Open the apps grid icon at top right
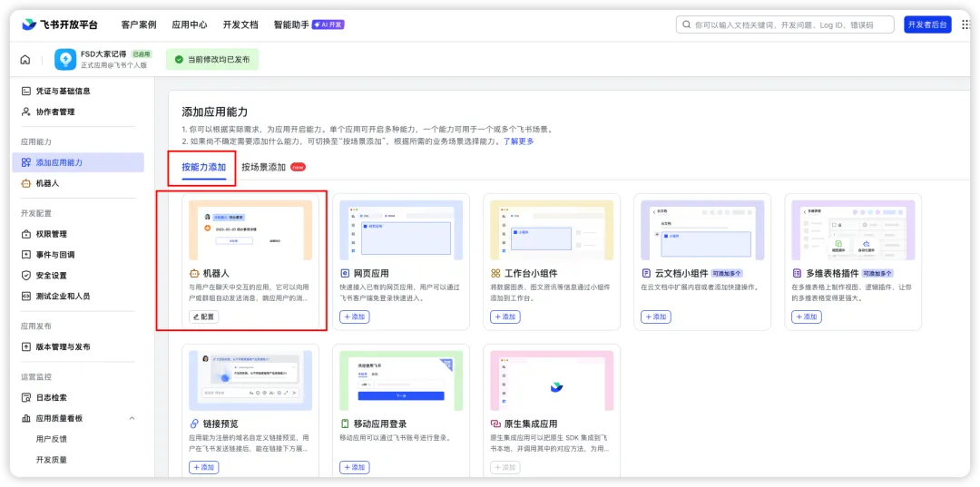The height and width of the screenshot is (487, 980). 967,24
